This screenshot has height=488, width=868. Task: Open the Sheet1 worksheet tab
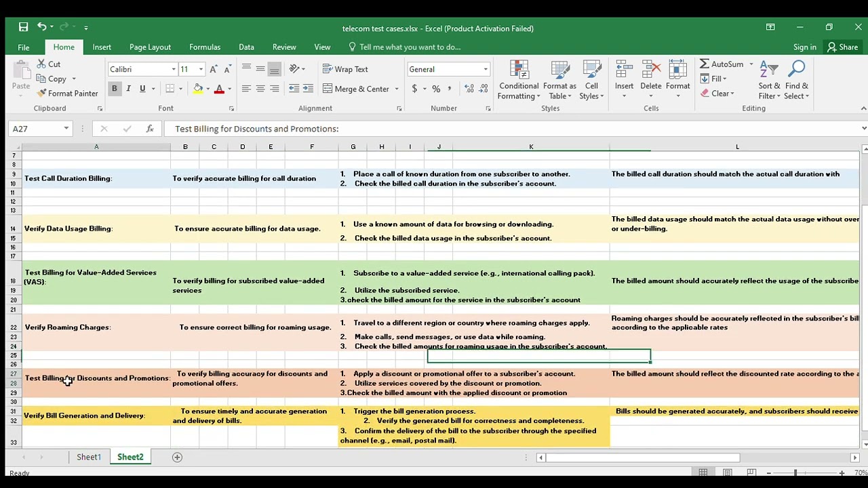[x=88, y=457]
